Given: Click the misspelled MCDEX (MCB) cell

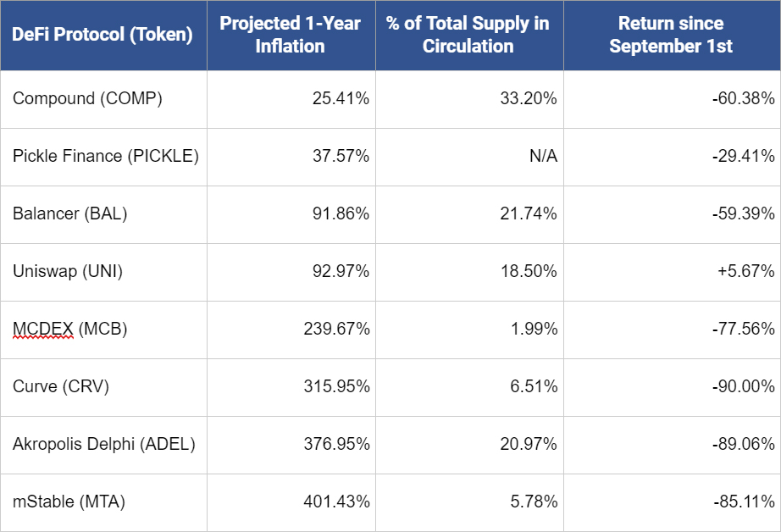Looking at the screenshot, I should (x=103, y=330).
